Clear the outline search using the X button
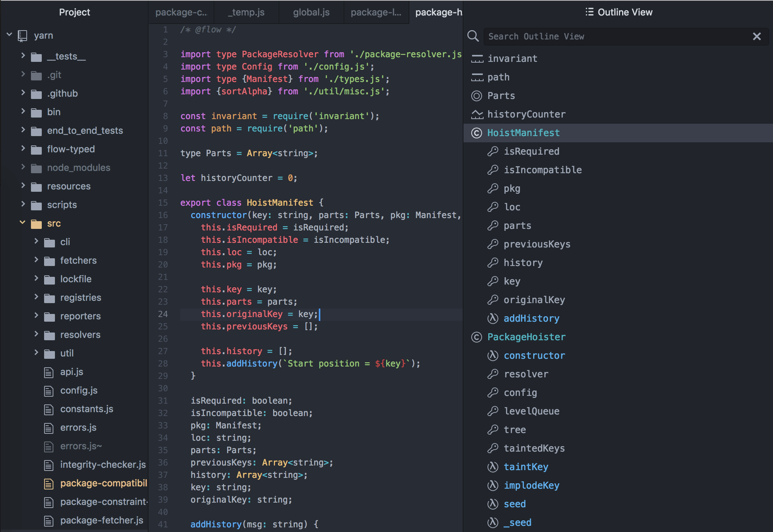This screenshot has width=773, height=532. [757, 36]
